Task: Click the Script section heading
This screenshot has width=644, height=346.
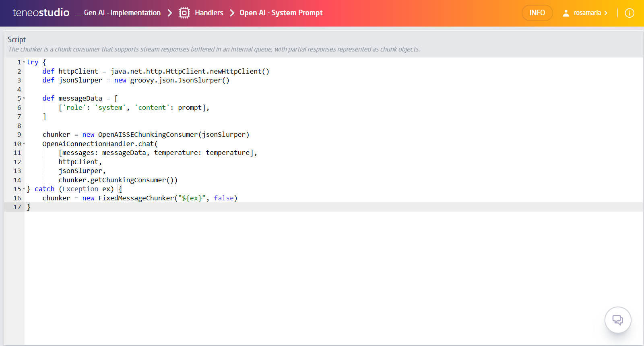Action: click(17, 39)
